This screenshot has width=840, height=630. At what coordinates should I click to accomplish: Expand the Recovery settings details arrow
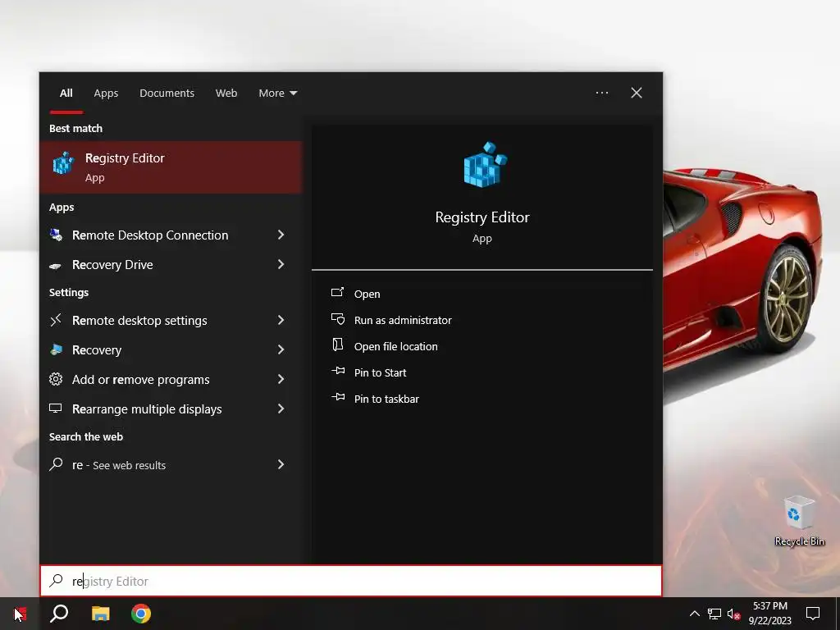(x=281, y=349)
